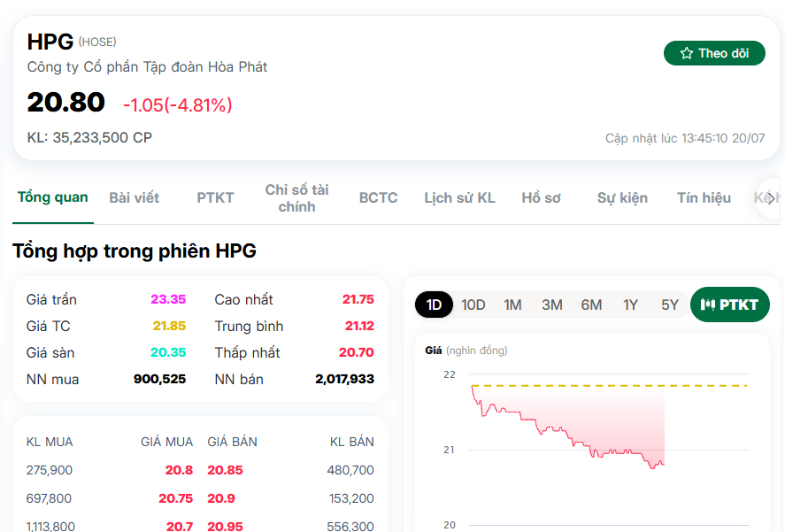Click the bid volume 697,800

click(49, 498)
